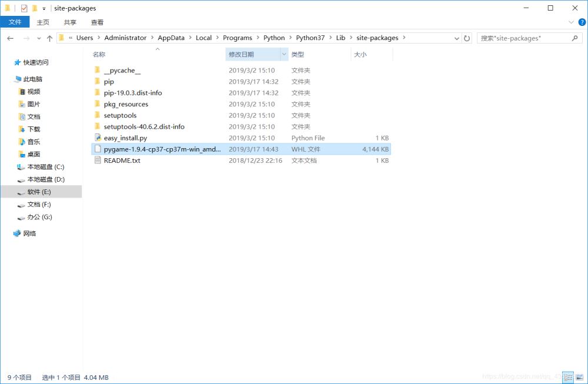Open 本地磁盘 (D:) drive
The height and width of the screenshot is (384, 588).
coord(46,179)
